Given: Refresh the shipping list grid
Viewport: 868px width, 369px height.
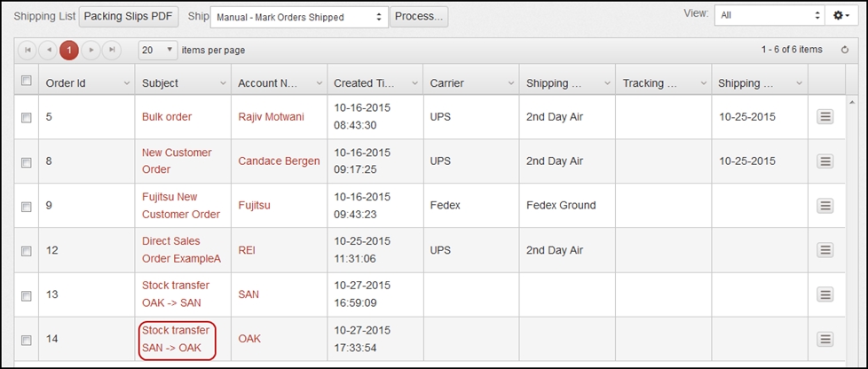Looking at the screenshot, I should pyautogui.click(x=845, y=50).
